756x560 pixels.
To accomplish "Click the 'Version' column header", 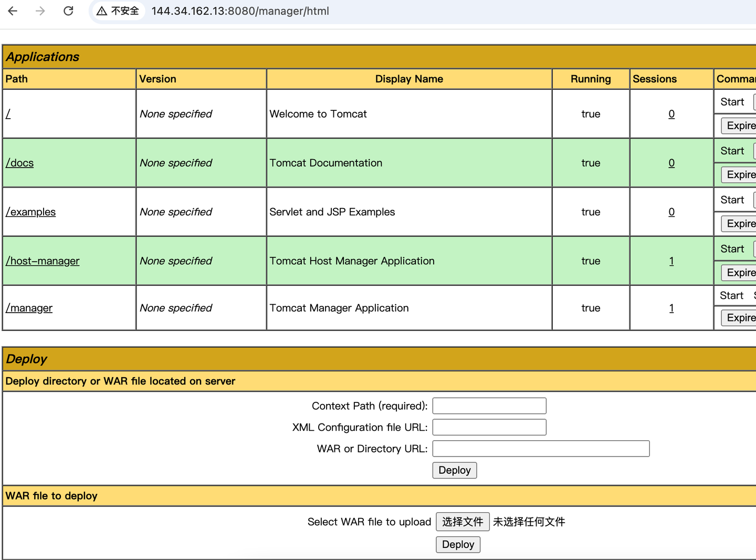I will click(x=157, y=79).
